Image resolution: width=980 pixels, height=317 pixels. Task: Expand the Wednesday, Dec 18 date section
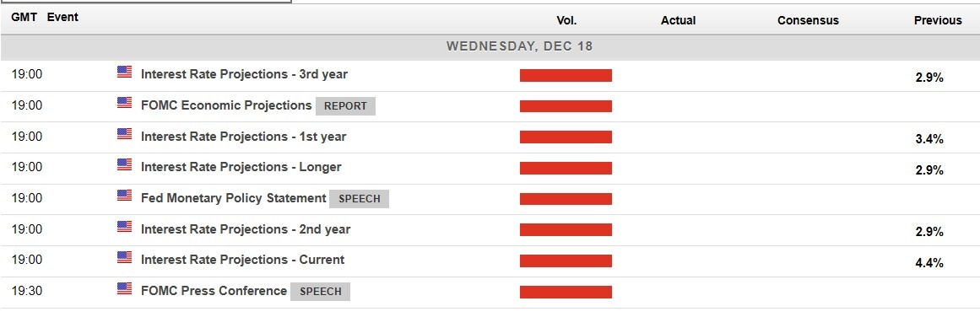519,47
